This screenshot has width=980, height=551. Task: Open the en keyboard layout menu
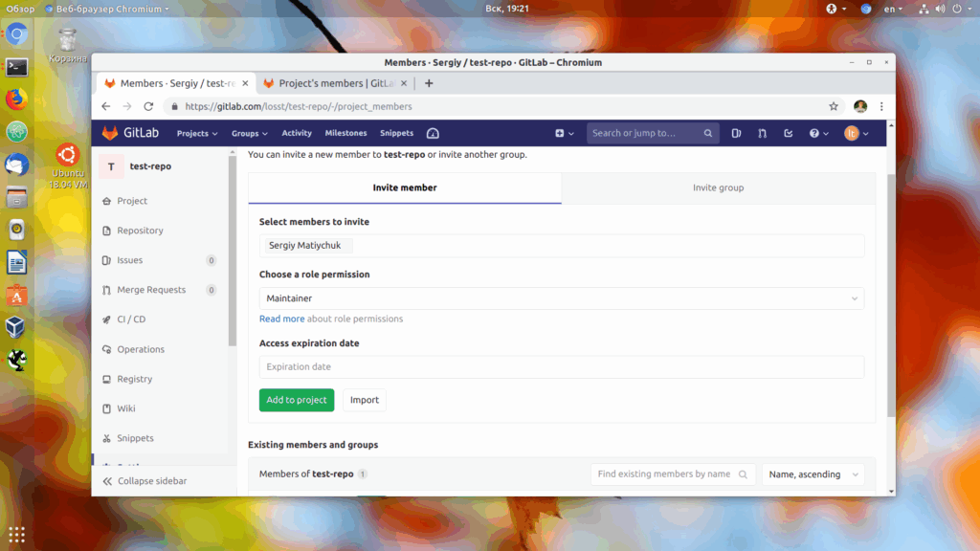[x=893, y=9]
